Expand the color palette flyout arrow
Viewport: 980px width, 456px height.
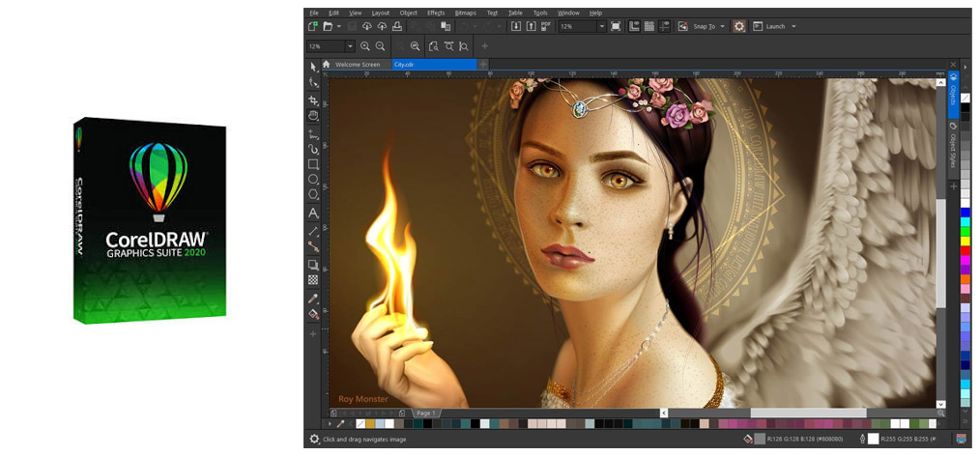click(x=331, y=423)
